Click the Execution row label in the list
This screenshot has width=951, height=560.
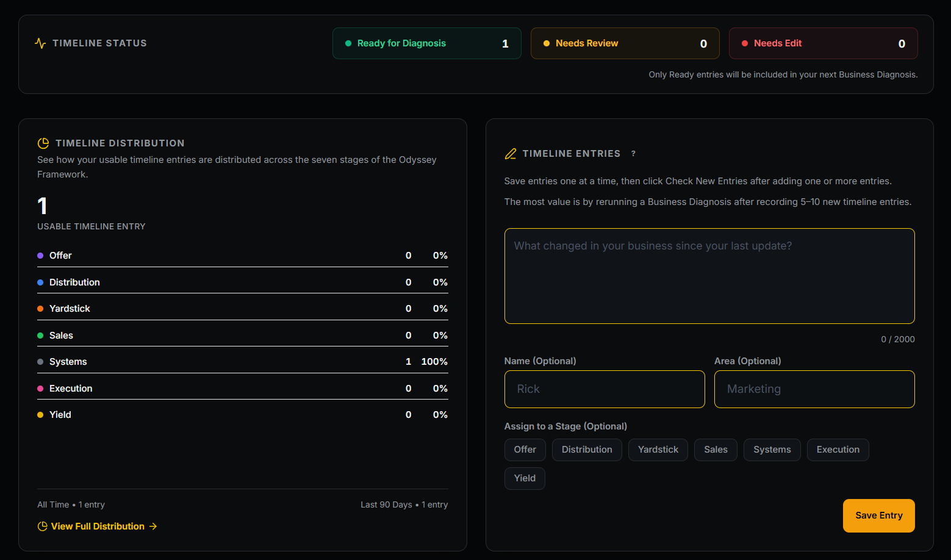[x=71, y=389]
